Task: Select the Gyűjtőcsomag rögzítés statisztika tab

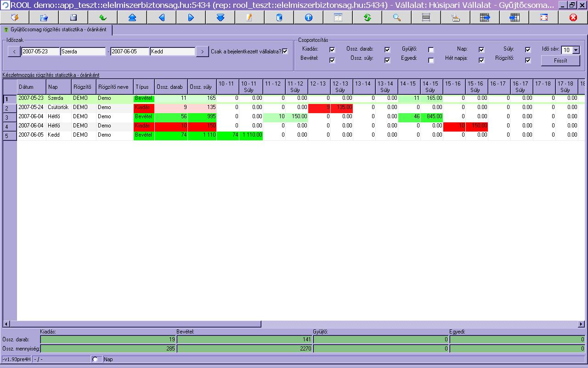Action: click(57, 29)
